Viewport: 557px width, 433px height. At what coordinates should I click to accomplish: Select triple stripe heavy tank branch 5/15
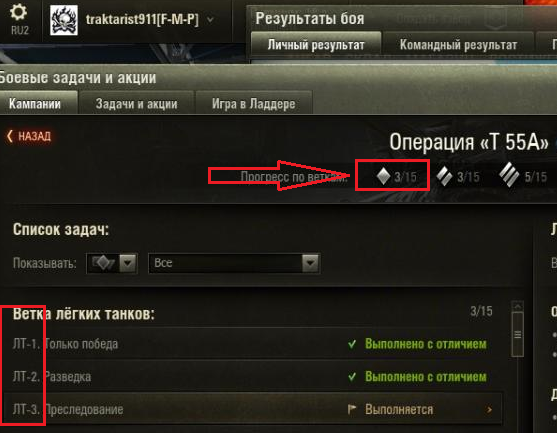tap(523, 175)
